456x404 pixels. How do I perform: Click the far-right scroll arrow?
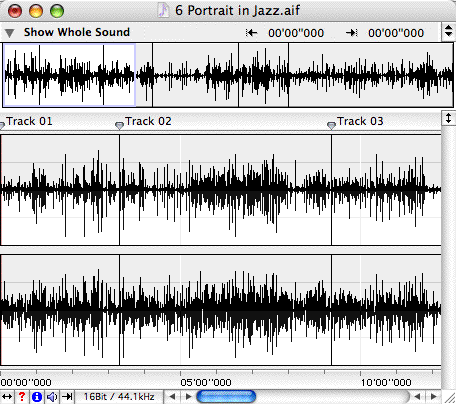click(433, 397)
